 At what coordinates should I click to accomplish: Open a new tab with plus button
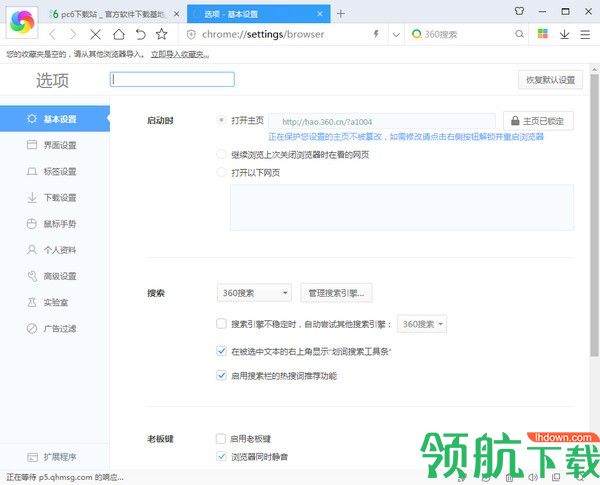pos(341,14)
